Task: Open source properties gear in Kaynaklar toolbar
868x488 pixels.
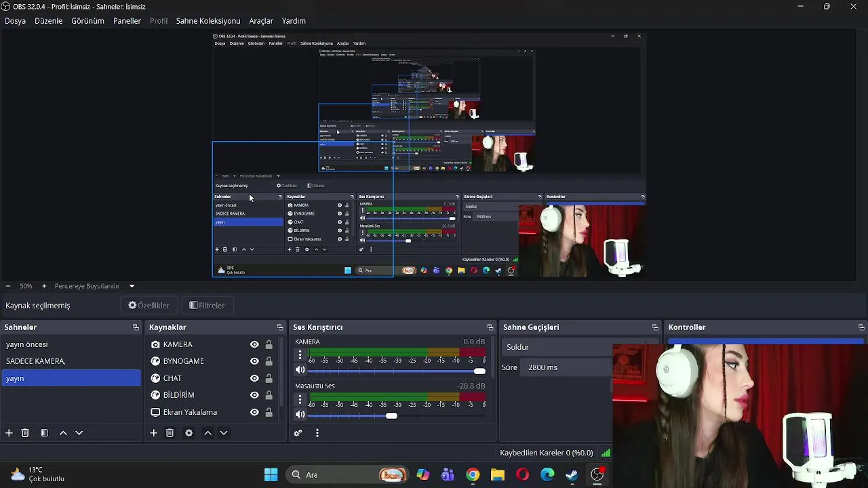Action: (x=189, y=433)
